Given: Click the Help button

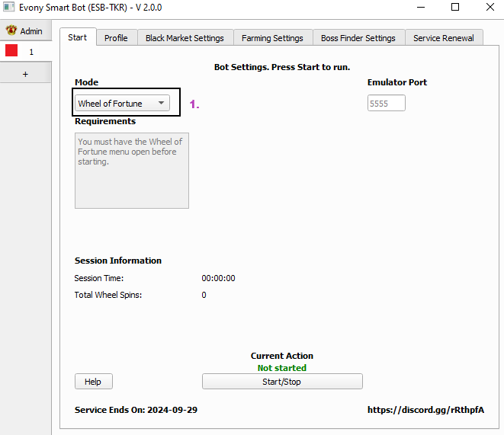Looking at the screenshot, I should pos(94,382).
